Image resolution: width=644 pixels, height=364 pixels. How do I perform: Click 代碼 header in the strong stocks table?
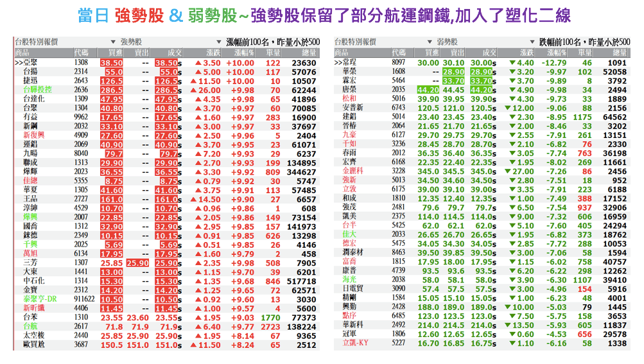(x=82, y=52)
